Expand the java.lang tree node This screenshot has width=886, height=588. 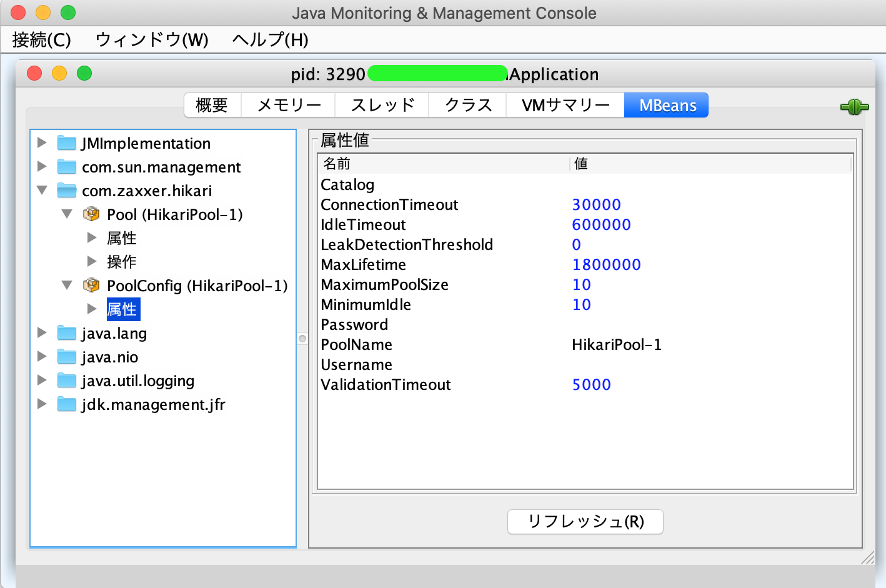click(41, 333)
